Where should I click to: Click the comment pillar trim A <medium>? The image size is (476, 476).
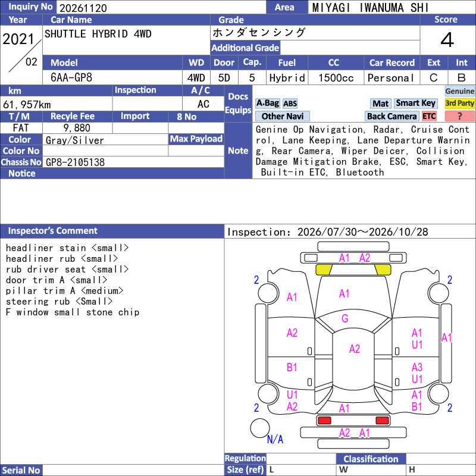pos(64,291)
